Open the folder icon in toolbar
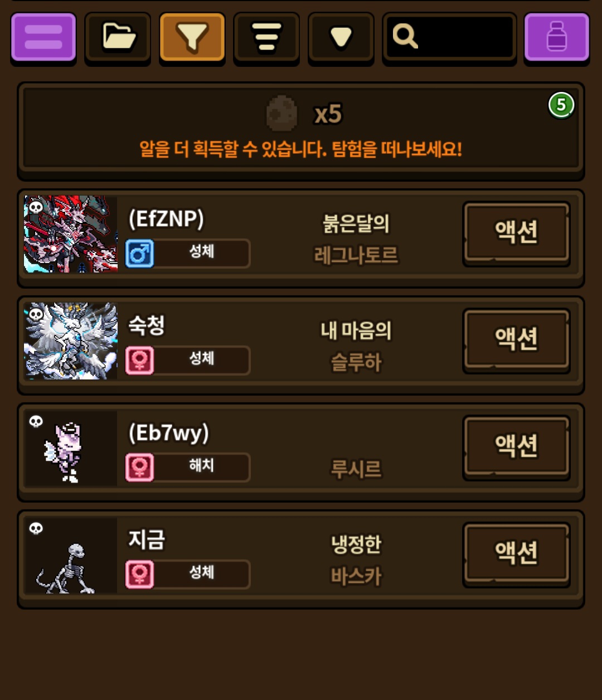The image size is (602, 700). point(118,37)
